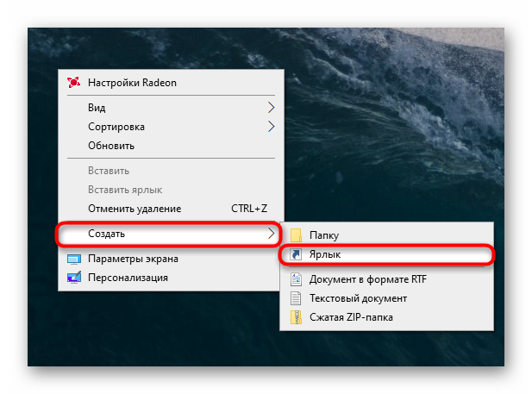Open Настройки Radeon menu entry
The image size is (532, 394).
click(172, 83)
